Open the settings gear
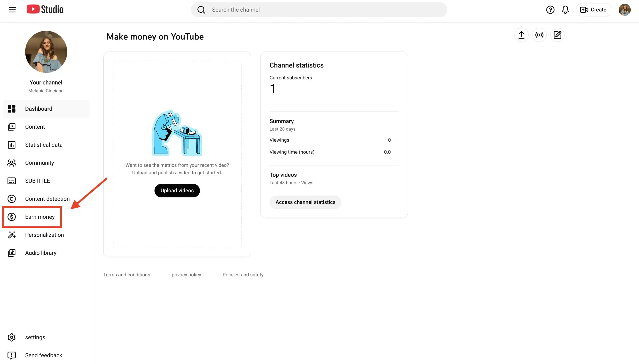 tap(12, 337)
